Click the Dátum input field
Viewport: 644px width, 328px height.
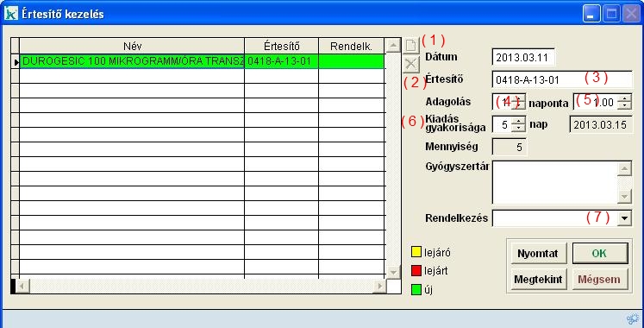pyautogui.click(x=523, y=57)
